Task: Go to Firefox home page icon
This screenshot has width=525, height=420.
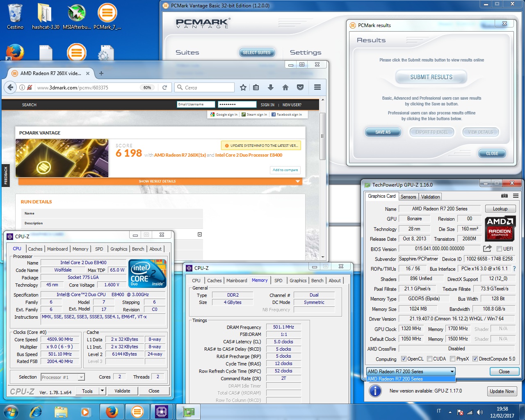Action: click(x=285, y=87)
